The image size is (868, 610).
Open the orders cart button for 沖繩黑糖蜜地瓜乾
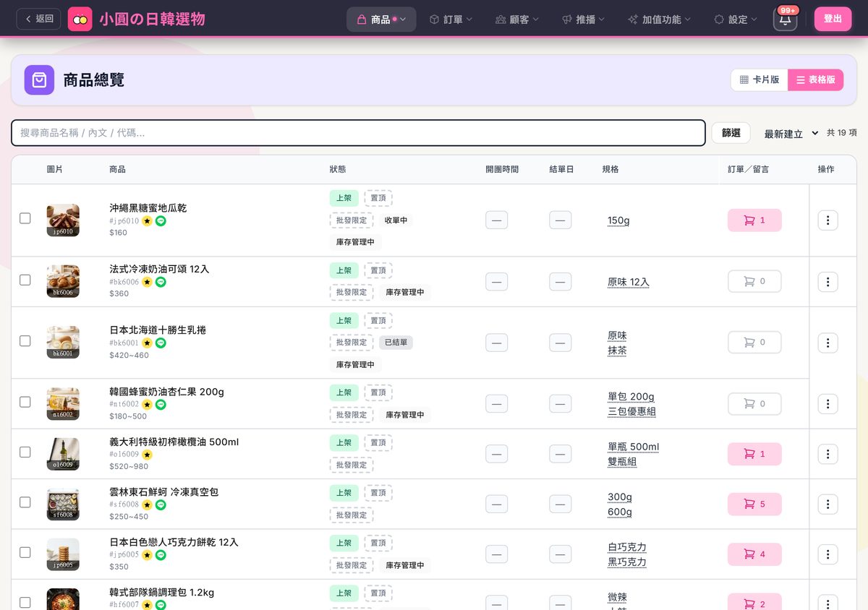(754, 220)
